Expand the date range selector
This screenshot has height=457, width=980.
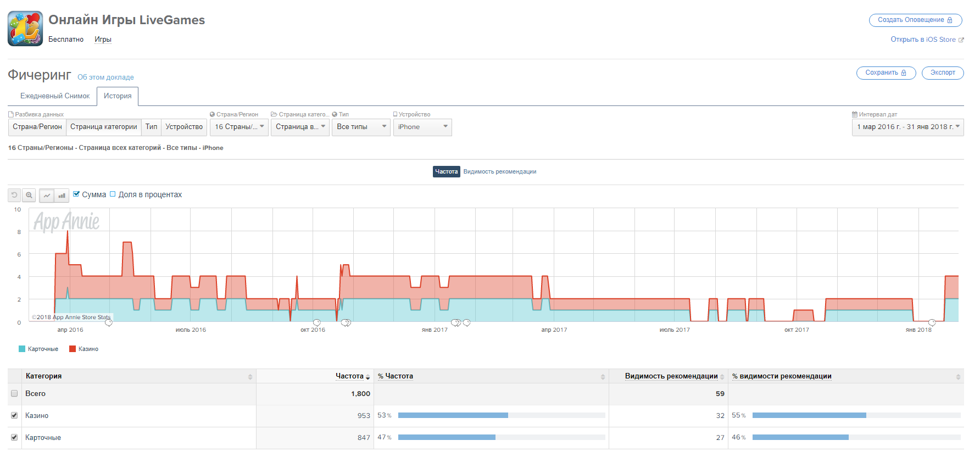point(907,127)
